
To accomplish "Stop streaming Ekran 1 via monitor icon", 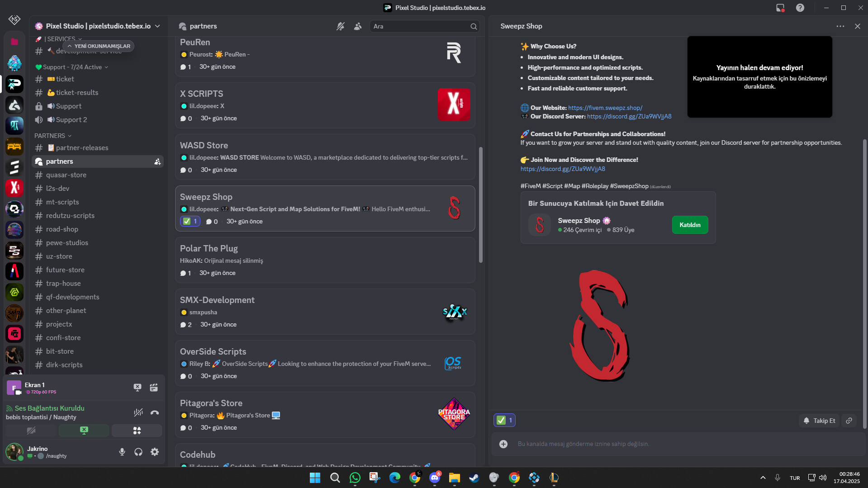I will pos(137,388).
